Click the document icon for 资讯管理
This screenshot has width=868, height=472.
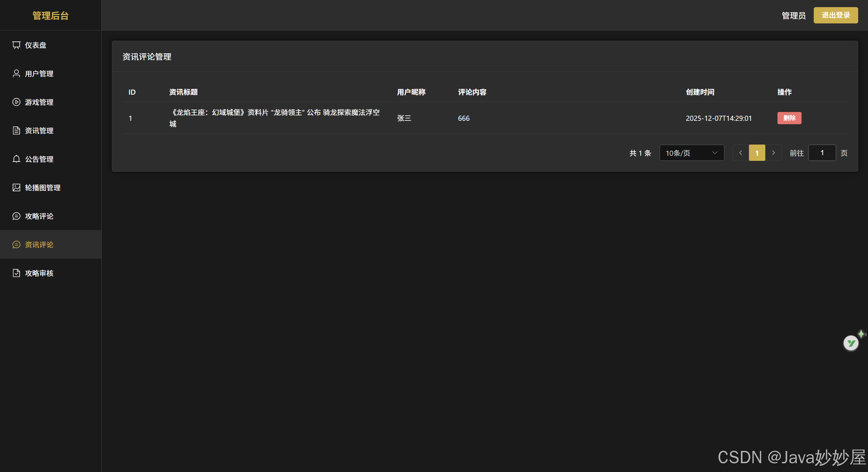coord(16,131)
